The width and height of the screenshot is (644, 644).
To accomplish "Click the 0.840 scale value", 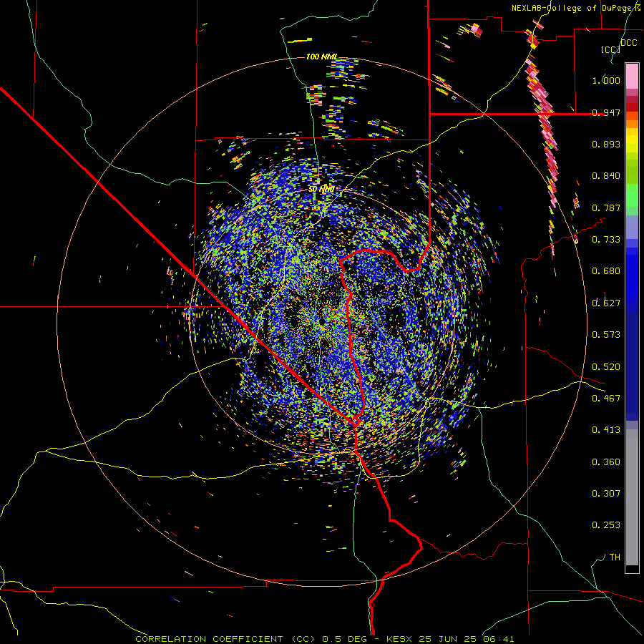I will (606, 176).
